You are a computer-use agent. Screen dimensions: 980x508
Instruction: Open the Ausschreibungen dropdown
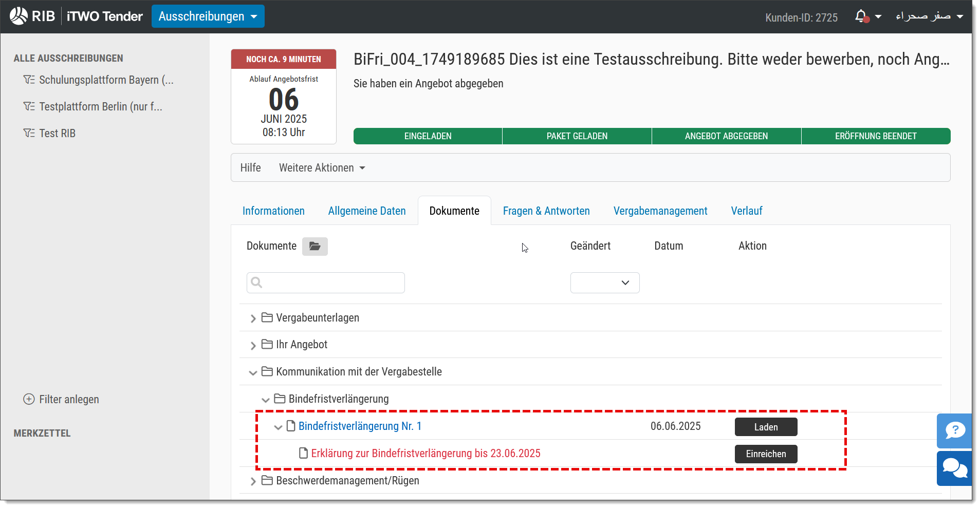point(208,16)
